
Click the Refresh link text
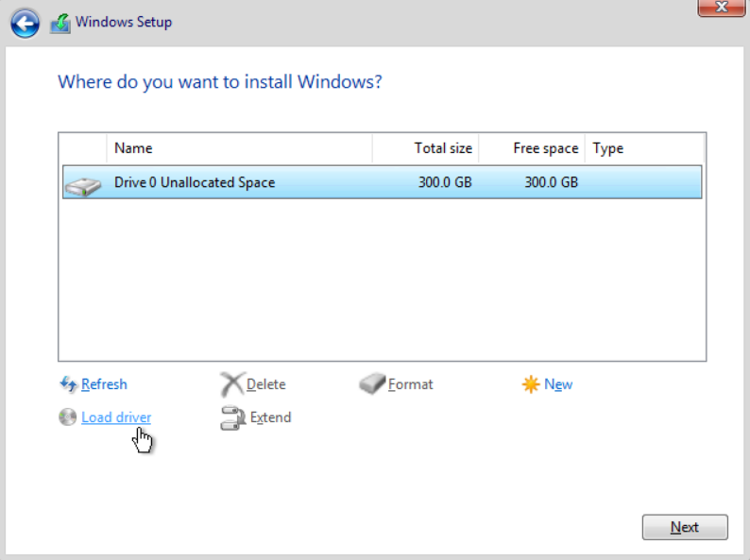tap(104, 384)
